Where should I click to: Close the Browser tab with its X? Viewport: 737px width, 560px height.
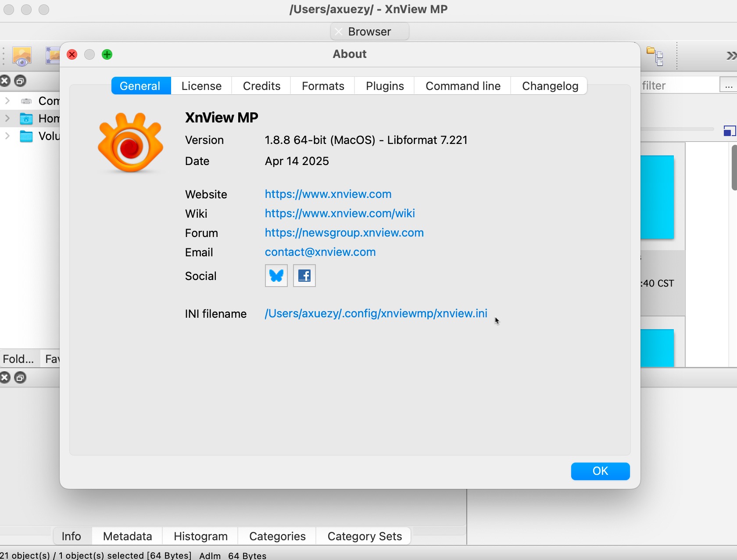[338, 32]
